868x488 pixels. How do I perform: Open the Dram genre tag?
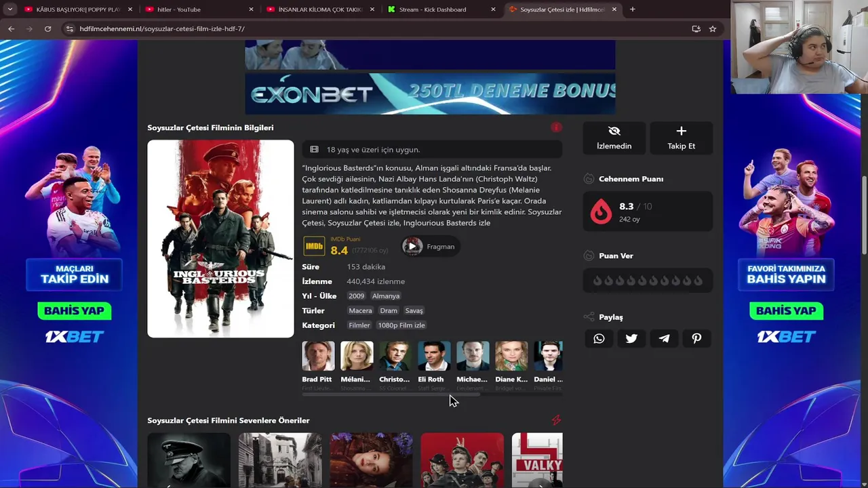point(389,310)
